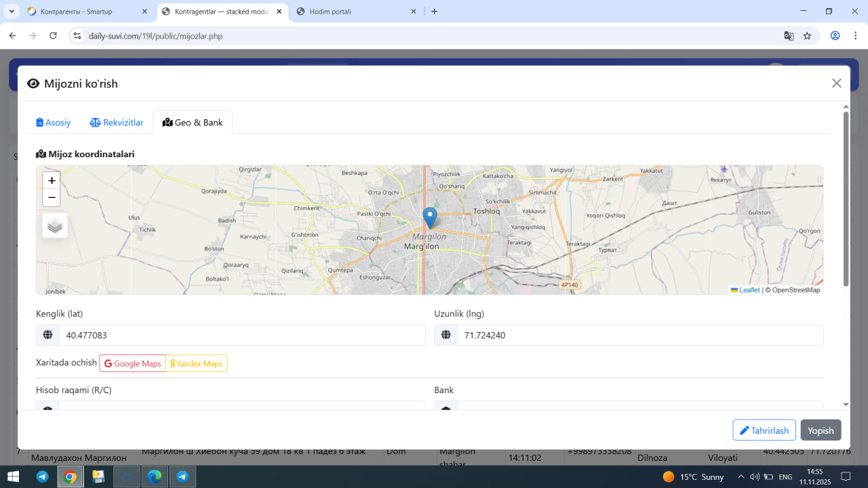This screenshot has height=488, width=868.
Task: Zoom in on the map
Action: coord(52,180)
